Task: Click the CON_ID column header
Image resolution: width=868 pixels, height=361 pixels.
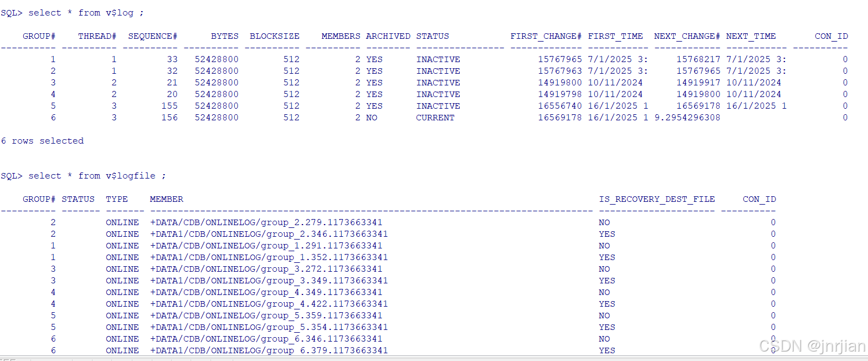Action: [831, 35]
